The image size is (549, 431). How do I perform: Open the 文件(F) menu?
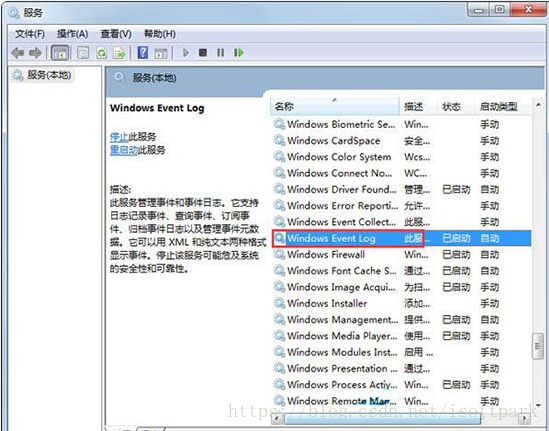(x=30, y=34)
